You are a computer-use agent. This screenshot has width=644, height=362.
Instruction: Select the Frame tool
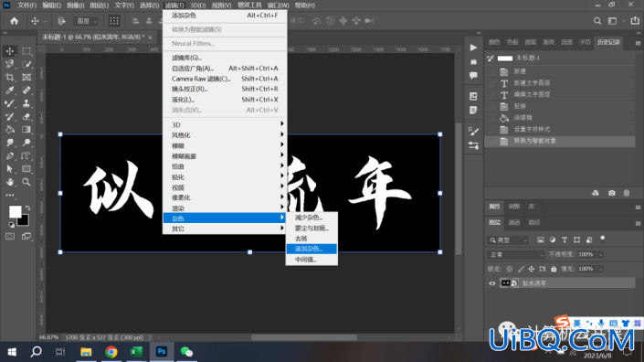pos(26,78)
